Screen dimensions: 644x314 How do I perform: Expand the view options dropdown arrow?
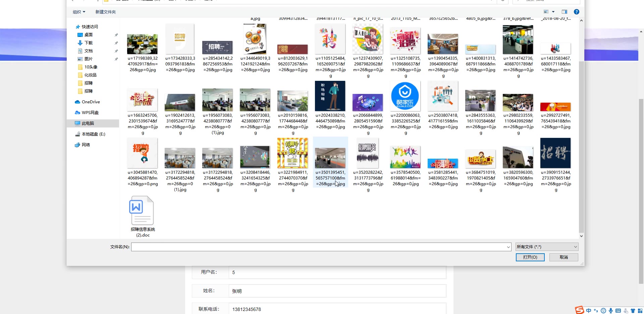pyautogui.click(x=553, y=12)
